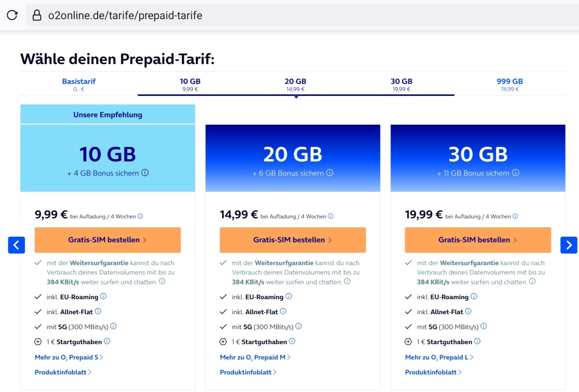579x392 pixels.
Task: Select the Basistarif 0,- € tab
Action: point(79,85)
